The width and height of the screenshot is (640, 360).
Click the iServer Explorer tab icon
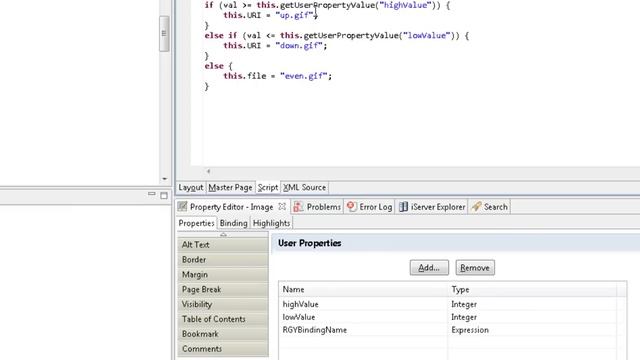[403, 207]
